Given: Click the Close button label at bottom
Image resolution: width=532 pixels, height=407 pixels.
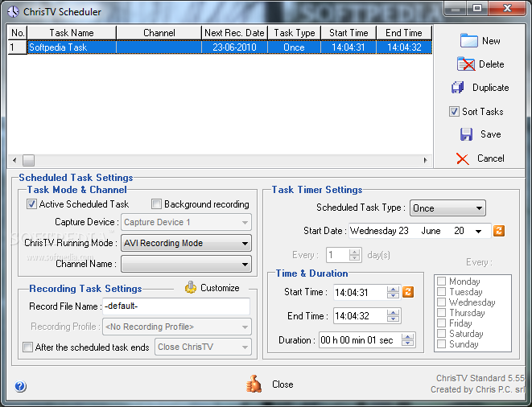Looking at the screenshot, I should 282,384.
